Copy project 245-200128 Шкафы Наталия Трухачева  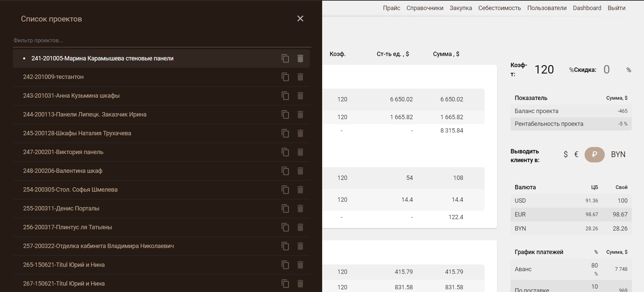pos(285,134)
